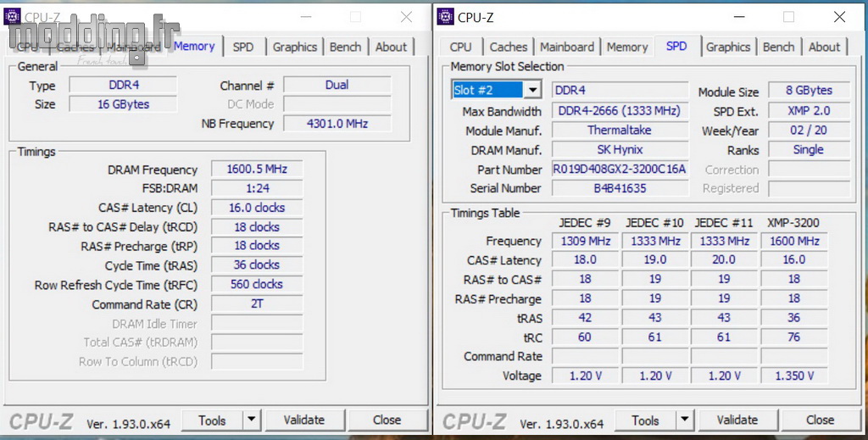Viewport: 868px width, 440px height.
Task: Click the DRAM Frequency 1600.5 MHz value
Action: (257, 170)
